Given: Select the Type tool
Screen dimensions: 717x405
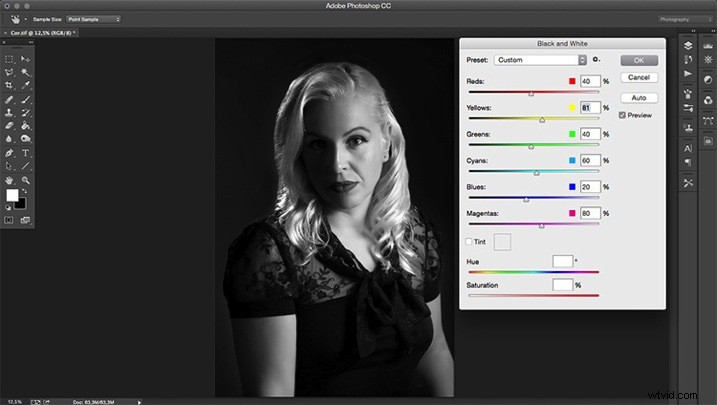Looking at the screenshot, I should [x=26, y=153].
